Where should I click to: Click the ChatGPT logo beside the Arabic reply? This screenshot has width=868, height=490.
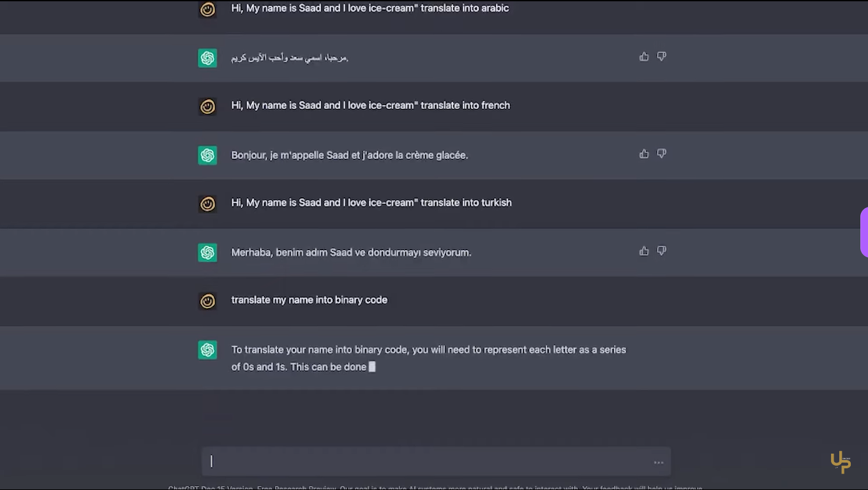[207, 58]
